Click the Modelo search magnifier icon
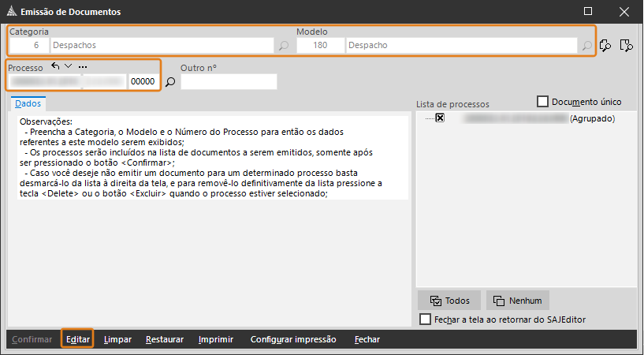This screenshot has width=644, height=355. point(587,46)
